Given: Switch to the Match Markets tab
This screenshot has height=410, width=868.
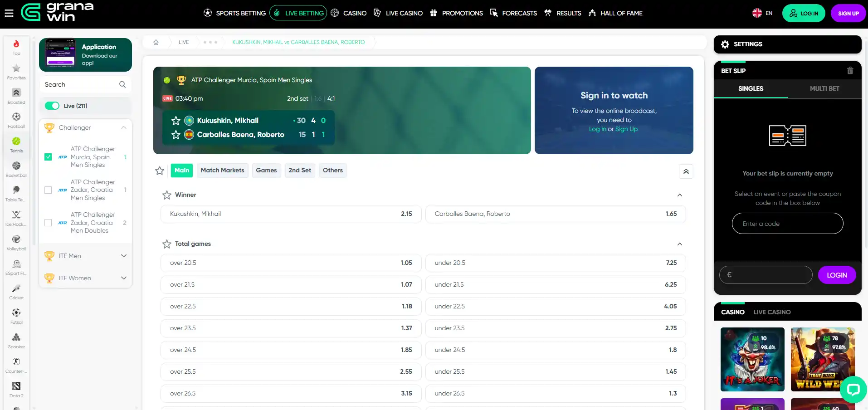Looking at the screenshot, I should 222,171.
